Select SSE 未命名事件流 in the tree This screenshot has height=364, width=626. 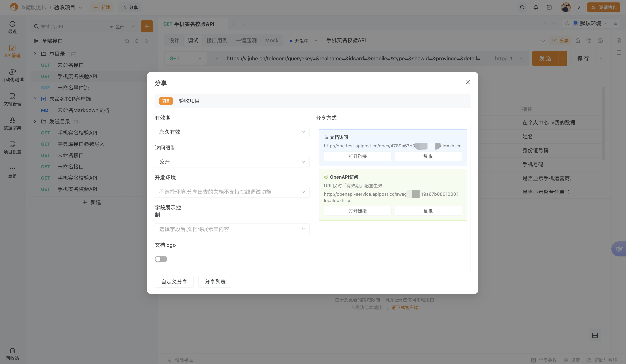pyautogui.click(x=73, y=87)
